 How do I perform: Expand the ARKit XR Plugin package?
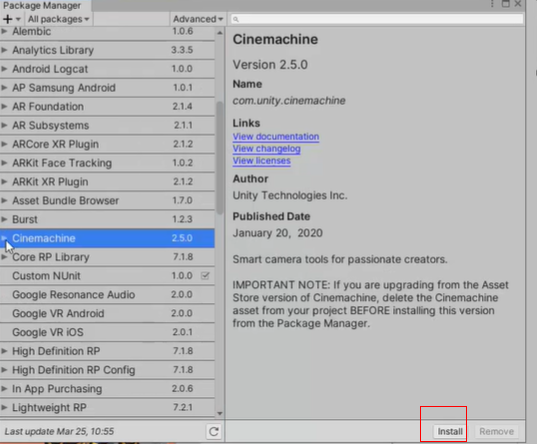pyautogui.click(x=4, y=182)
